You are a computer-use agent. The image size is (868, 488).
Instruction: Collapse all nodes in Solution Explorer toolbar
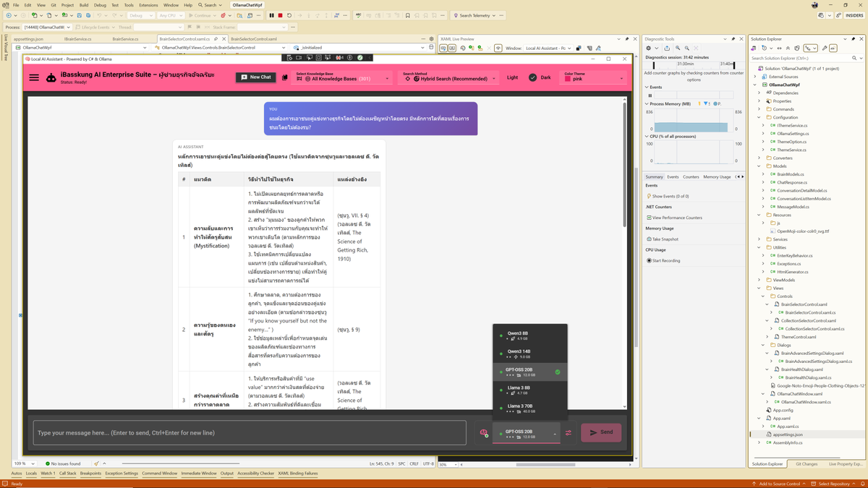tap(788, 48)
